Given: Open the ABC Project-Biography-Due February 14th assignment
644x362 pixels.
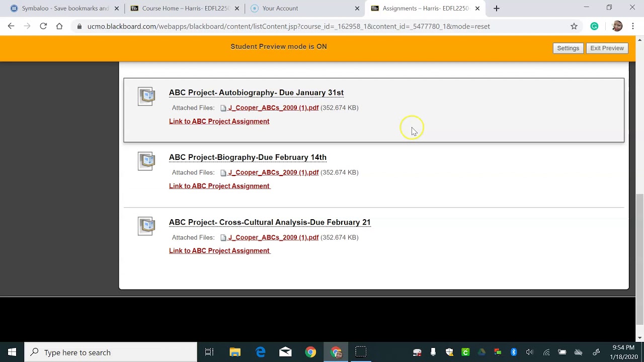Looking at the screenshot, I should [x=248, y=157].
